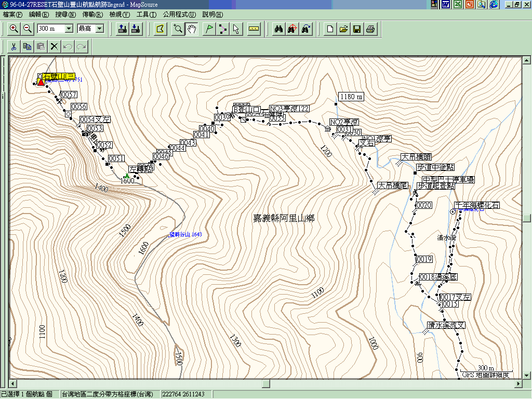Open the 傳輸(R) menu

[92, 15]
